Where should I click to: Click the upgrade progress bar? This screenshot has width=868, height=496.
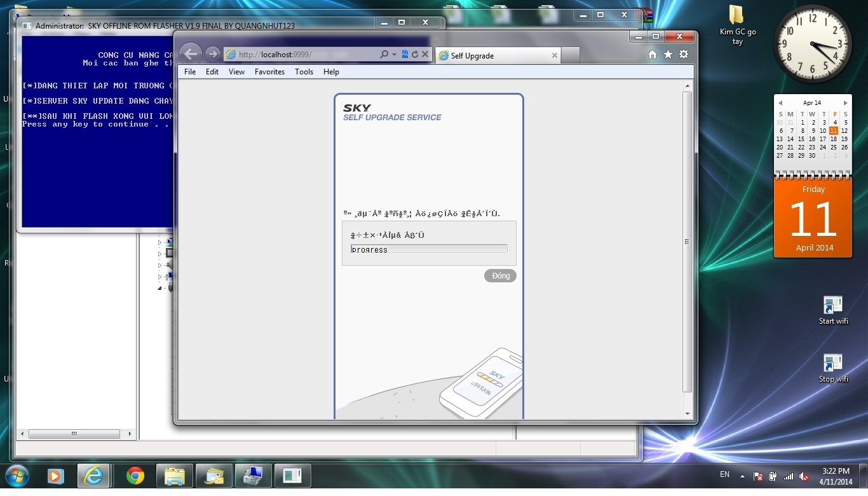coord(429,249)
